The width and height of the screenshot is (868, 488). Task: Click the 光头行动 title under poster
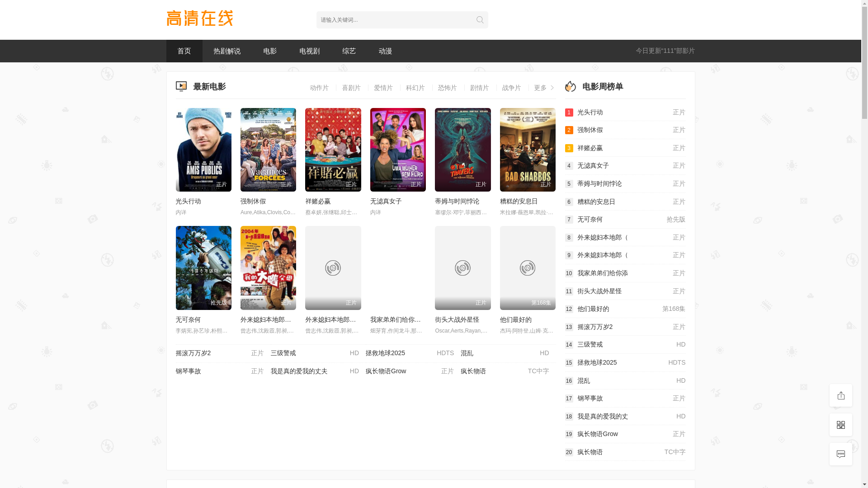pos(189,201)
